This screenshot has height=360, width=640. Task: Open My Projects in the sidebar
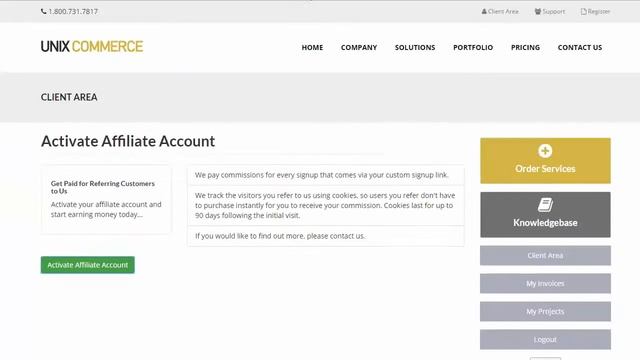click(545, 311)
